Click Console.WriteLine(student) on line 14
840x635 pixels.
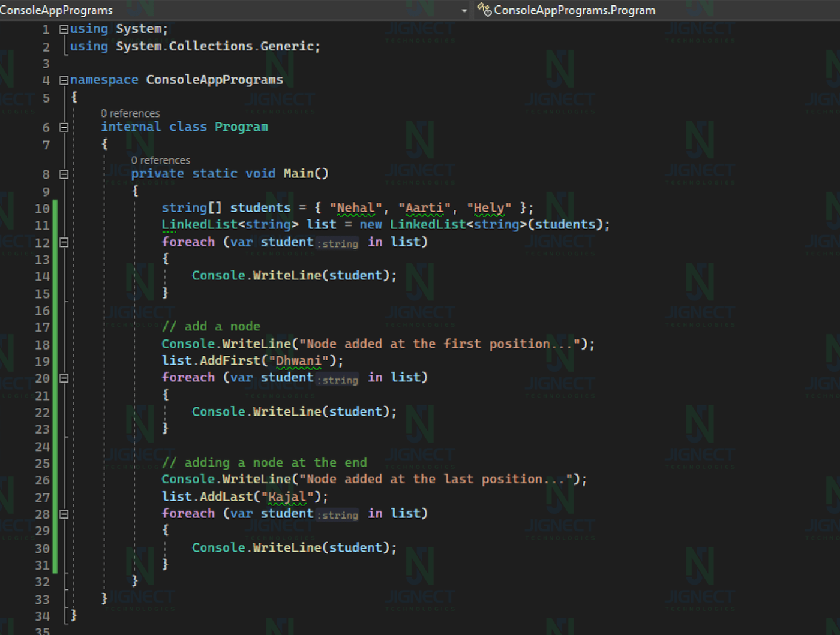tap(294, 275)
